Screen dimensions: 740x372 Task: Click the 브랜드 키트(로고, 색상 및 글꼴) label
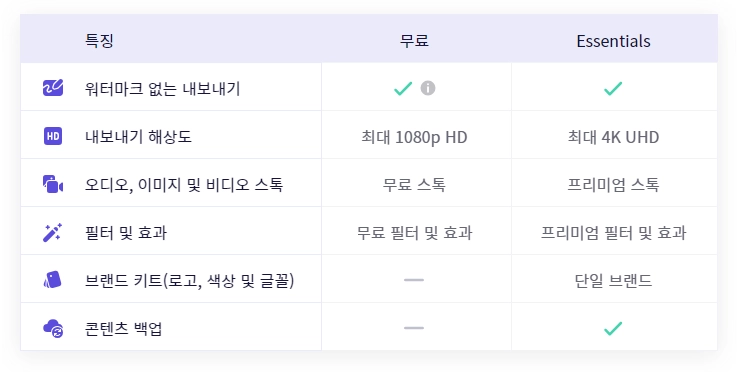(189, 280)
